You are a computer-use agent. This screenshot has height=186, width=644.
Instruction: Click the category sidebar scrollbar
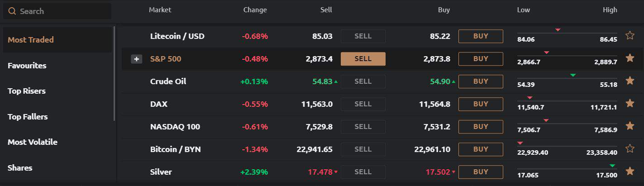pos(114,72)
